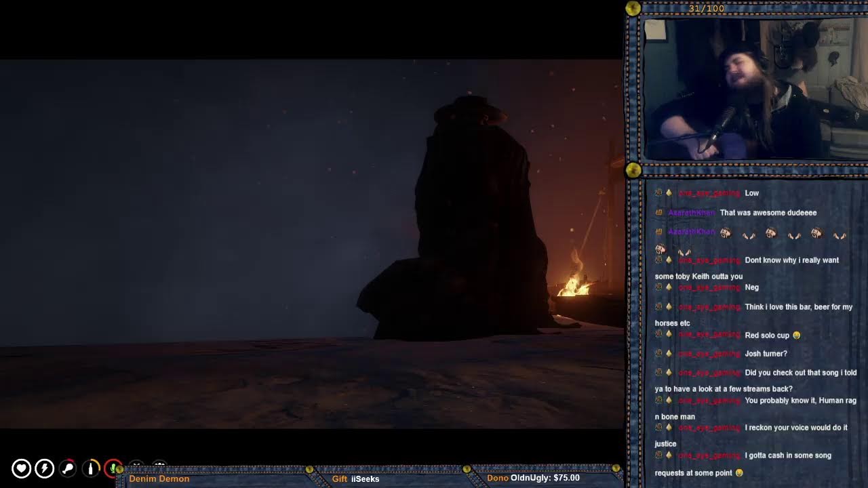Open the streamer webcam feed

[x=755, y=89]
